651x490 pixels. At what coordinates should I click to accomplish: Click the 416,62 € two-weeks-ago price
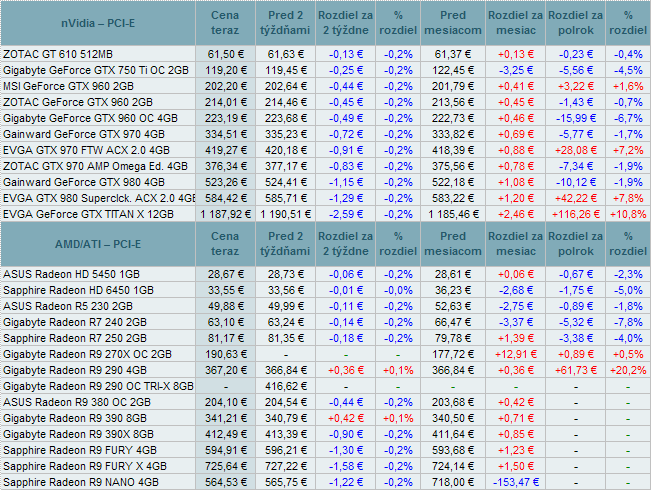click(x=286, y=386)
